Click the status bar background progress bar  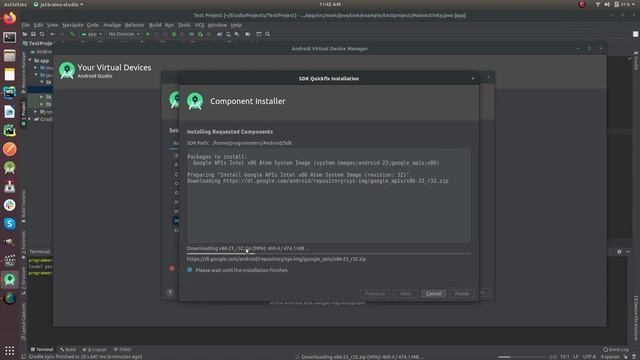tap(522, 357)
